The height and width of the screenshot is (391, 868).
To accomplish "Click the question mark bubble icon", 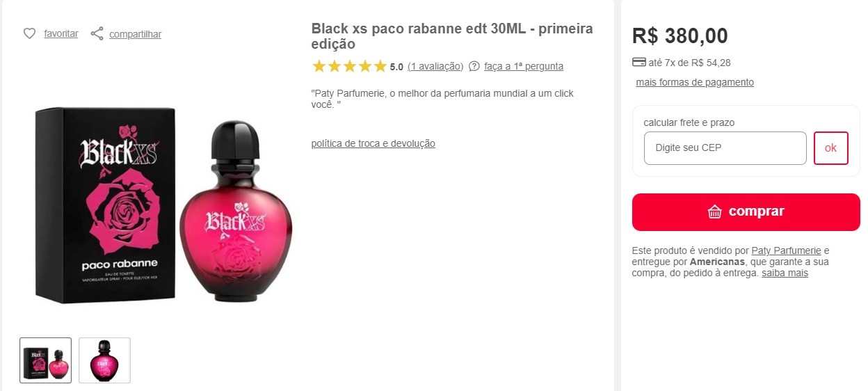I will [x=474, y=66].
